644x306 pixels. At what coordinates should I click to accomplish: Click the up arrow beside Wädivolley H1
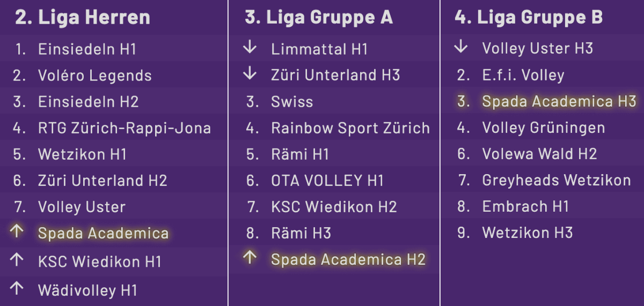(17, 289)
